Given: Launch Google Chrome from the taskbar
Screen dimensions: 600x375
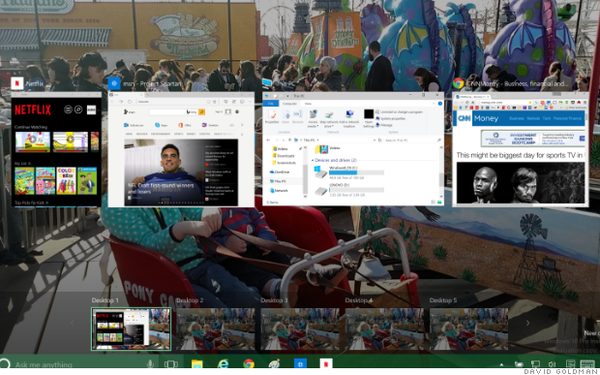Looking at the screenshot, I should pyautogui.click(x=249, y=364).
